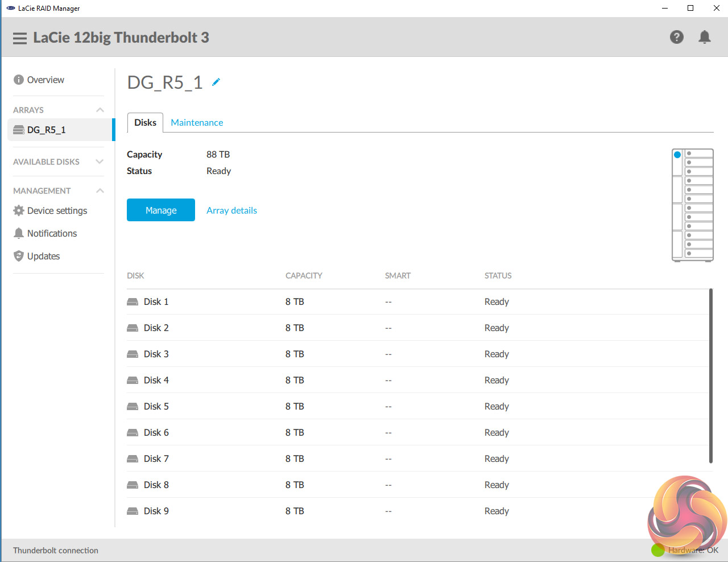Click the pencil icon to rename DG_R5_1
The height and width of the screenshot is (562, 728).
pyautogui.click(x=216, y=82)
